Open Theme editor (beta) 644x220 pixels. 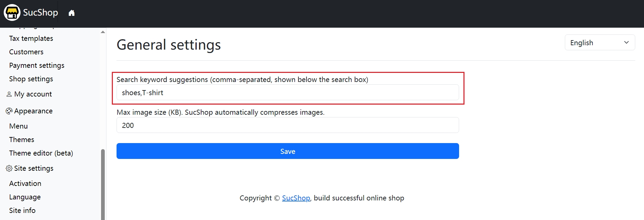click(41, 153)
